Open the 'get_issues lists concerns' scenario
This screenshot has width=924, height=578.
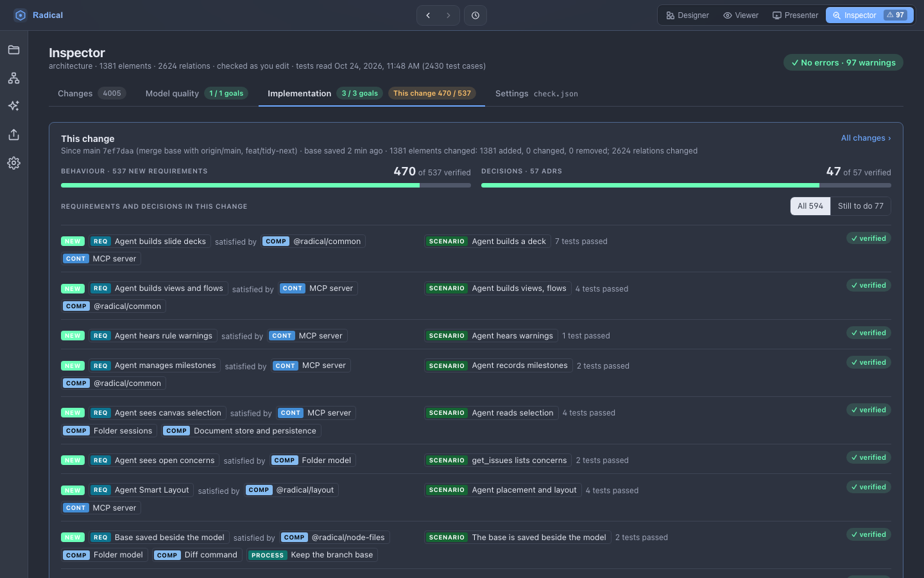pyautogui.click(x=498, y=460)
